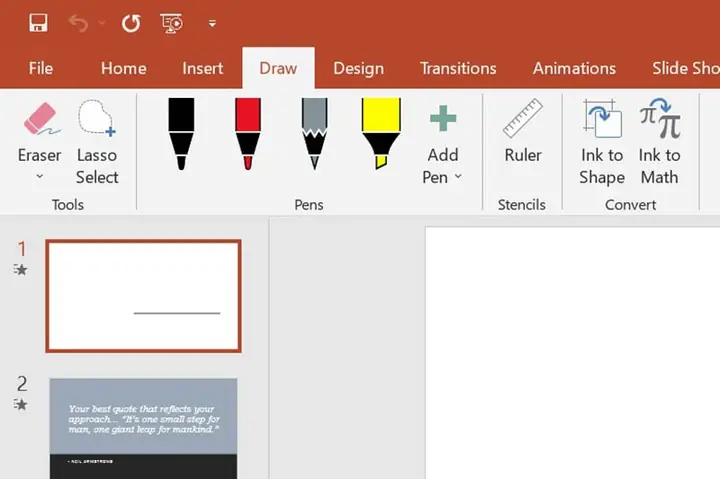Screen dimensions: 720x479
Task: Click the Undo arrow icon
Action: [78, 23]
